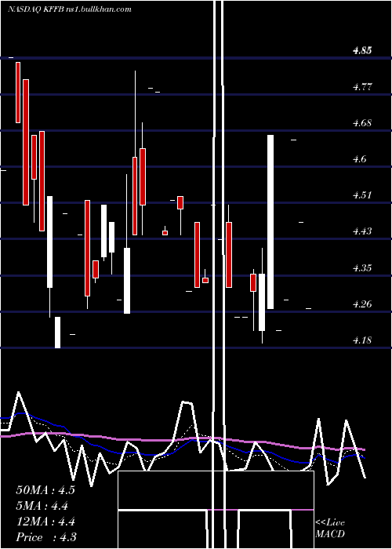Click the 4.6 price axis label
The image size is (392, 549).
pos(359,159)
